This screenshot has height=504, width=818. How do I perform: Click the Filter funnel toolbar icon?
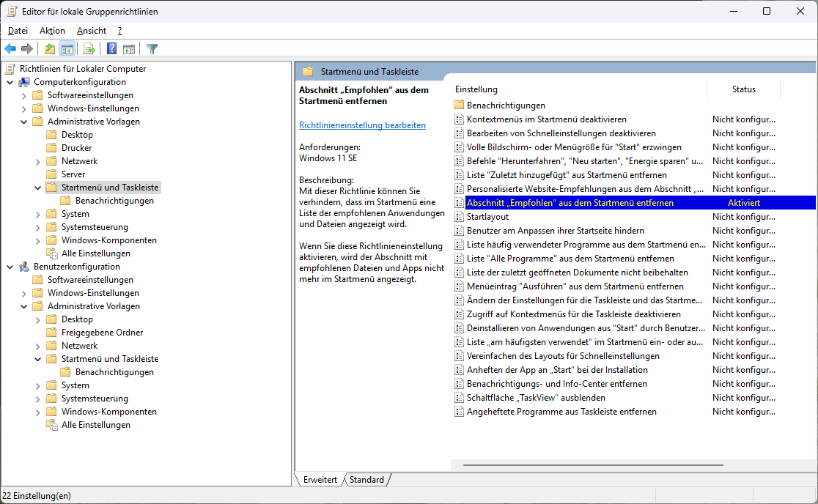tap(152, 49)
